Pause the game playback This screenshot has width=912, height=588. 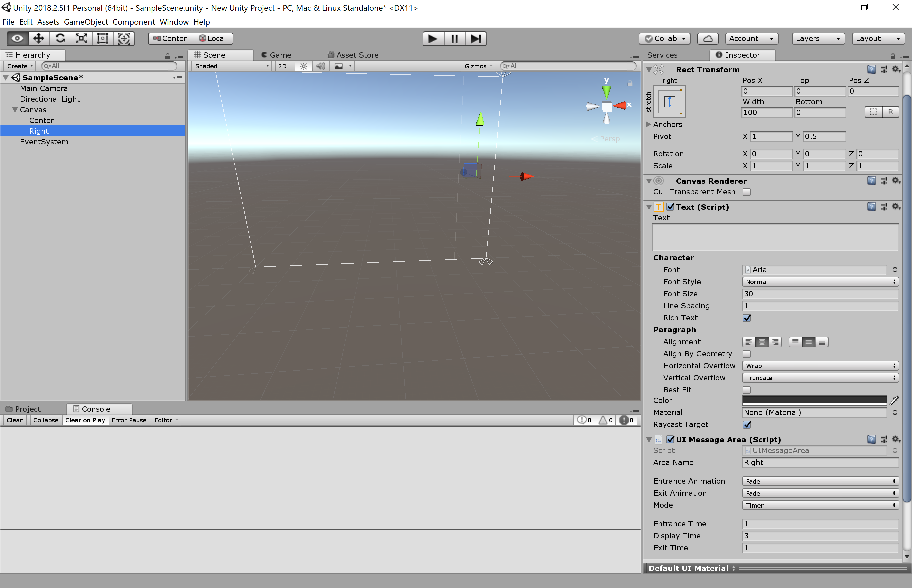pyautogui.click(x=454, y=39)
